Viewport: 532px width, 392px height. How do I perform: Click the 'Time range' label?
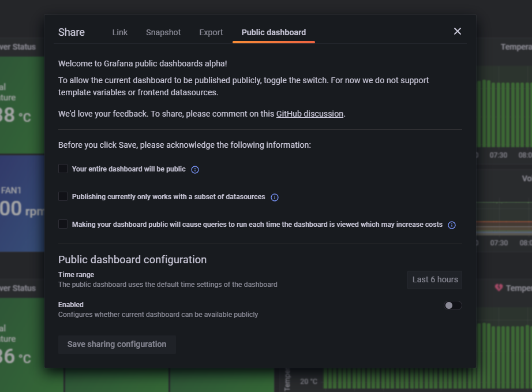pos(76,275)
